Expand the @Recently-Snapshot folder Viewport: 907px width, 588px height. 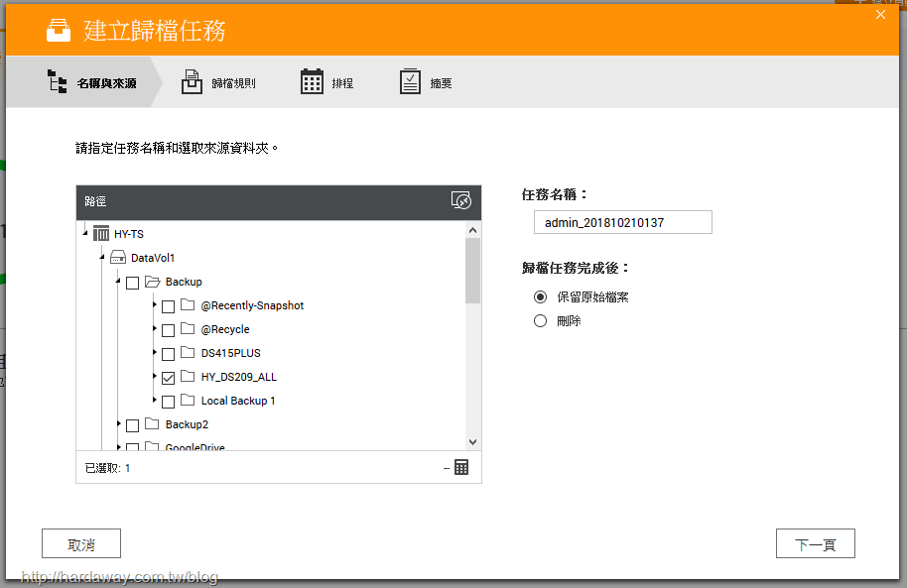155,304
